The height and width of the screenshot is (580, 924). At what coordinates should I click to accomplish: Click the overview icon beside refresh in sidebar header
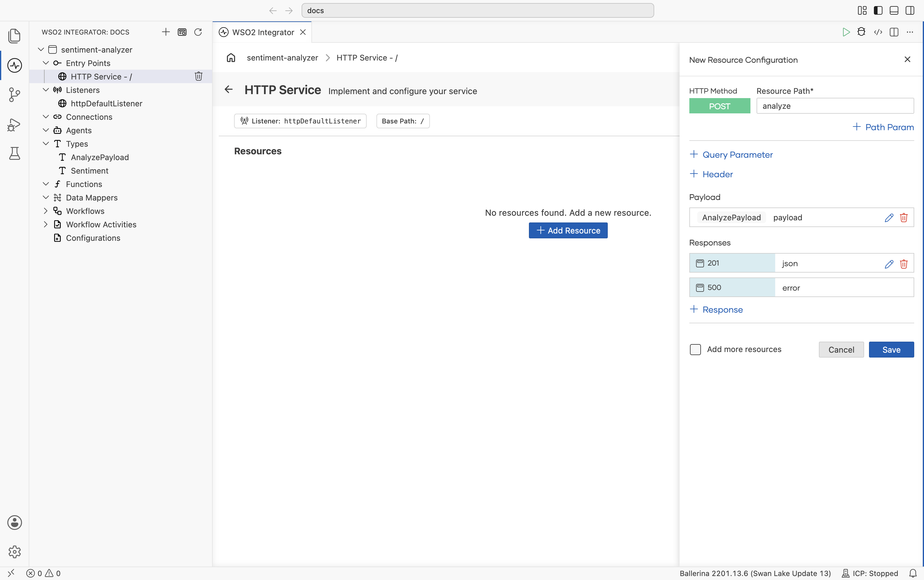click(x=182, y=32)
